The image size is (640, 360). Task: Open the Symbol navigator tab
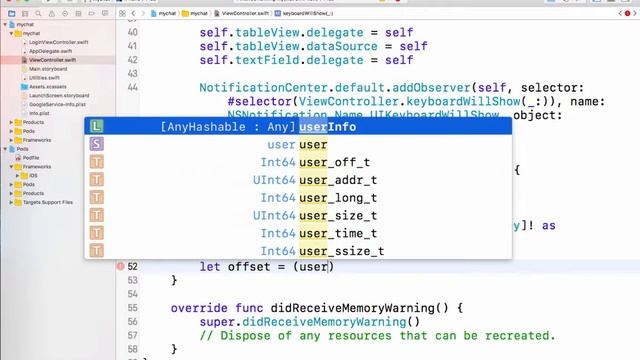click(x=25, y=13)
